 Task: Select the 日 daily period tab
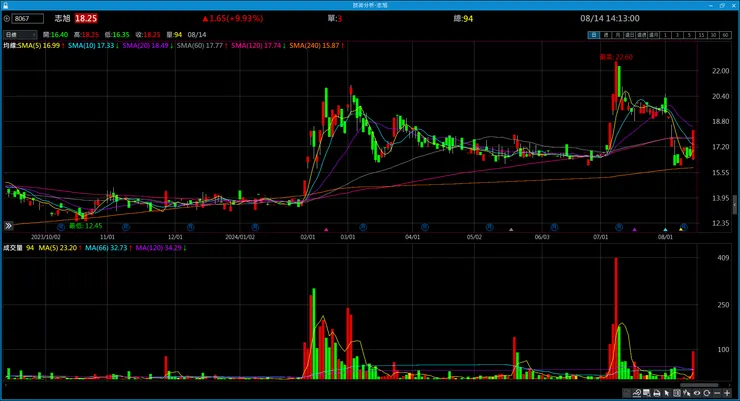click(594, 35)
